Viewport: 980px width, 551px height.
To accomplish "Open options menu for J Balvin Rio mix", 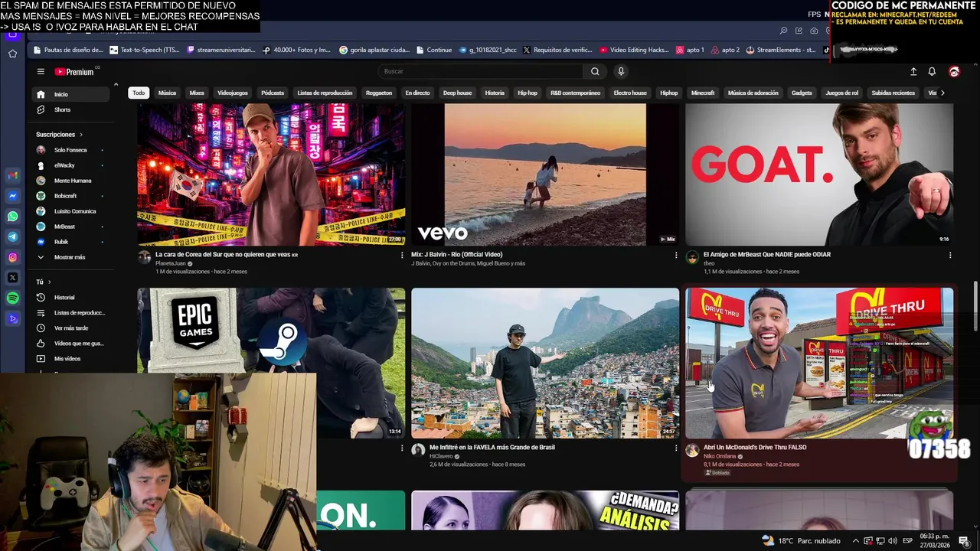I will click(x=676, y=255).
